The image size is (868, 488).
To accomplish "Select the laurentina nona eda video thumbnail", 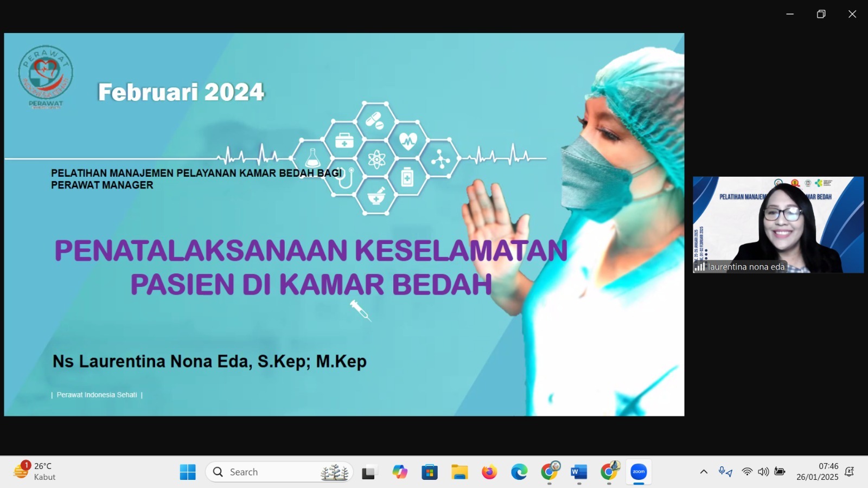I will [778, 224].
